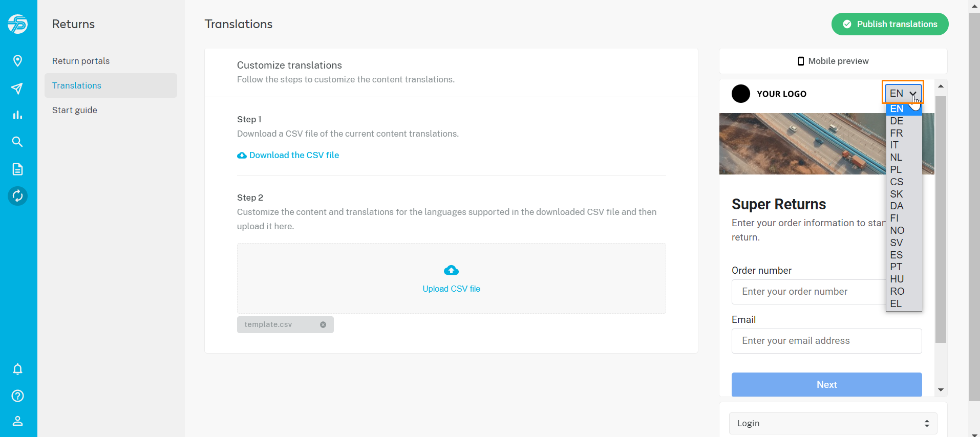Open the Login page selector dropdown
Image resolution: width=980 pixels, height=437 pixels.
[x=833, y=423]
